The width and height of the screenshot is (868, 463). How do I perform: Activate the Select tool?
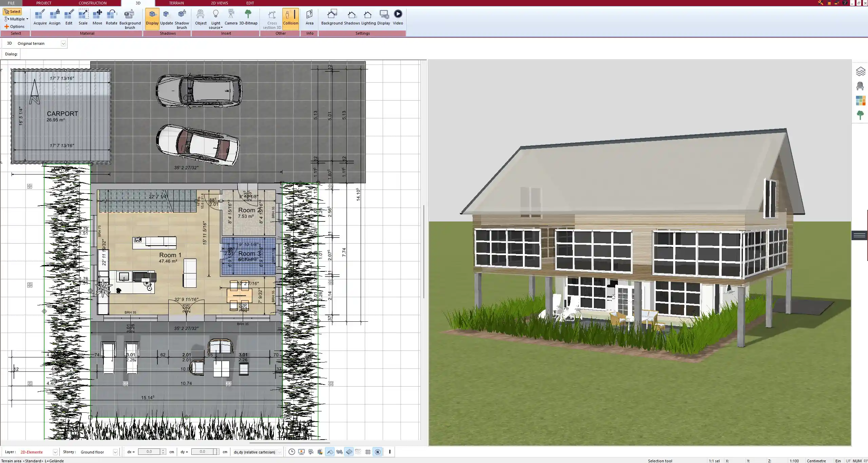pyautogui.click(x=13, y=12)
